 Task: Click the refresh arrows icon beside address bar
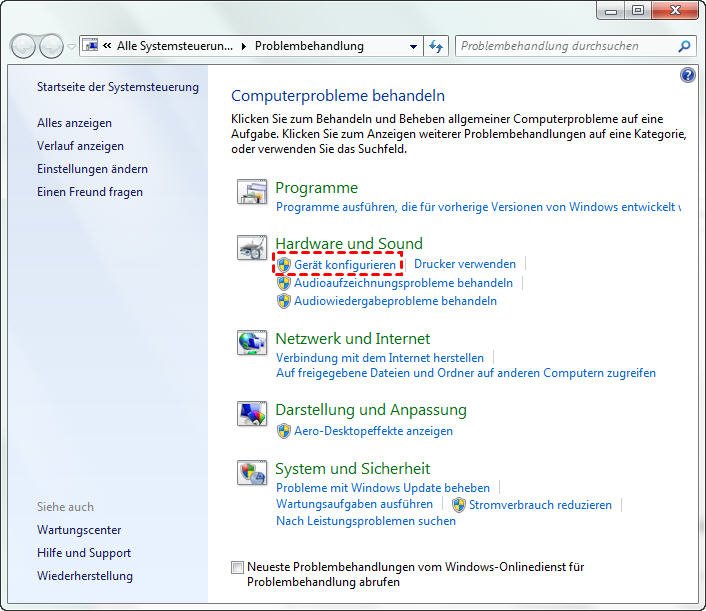coord(436,46)
